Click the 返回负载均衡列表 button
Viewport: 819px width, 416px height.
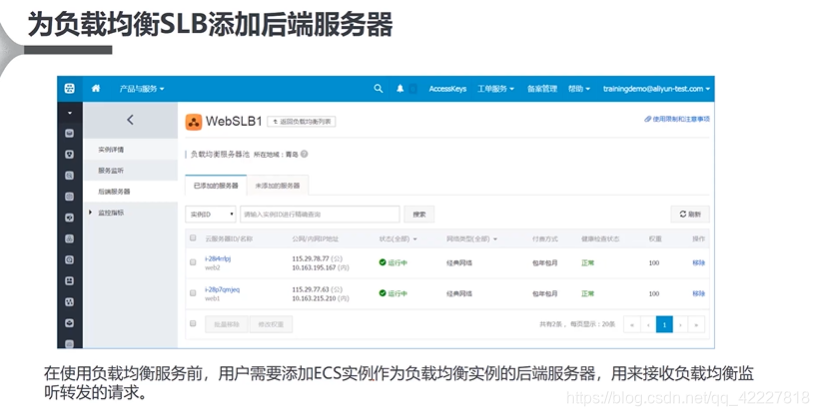(x=302, y=122)
